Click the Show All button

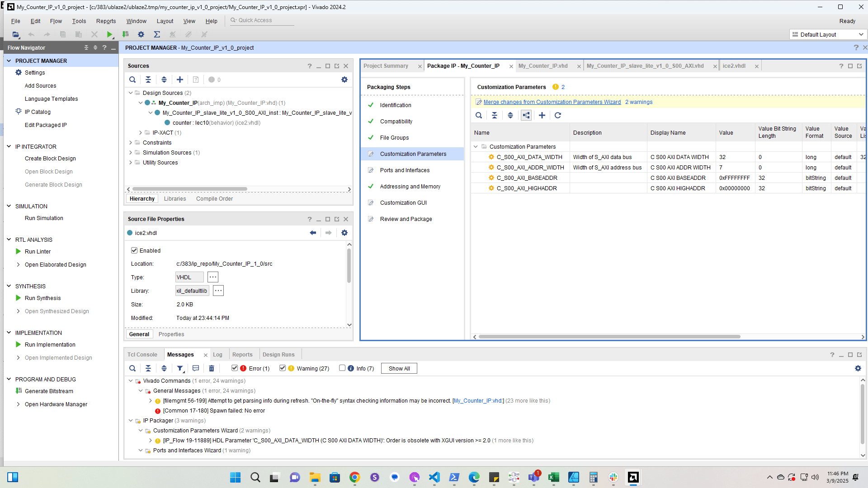tap(399, 368)
